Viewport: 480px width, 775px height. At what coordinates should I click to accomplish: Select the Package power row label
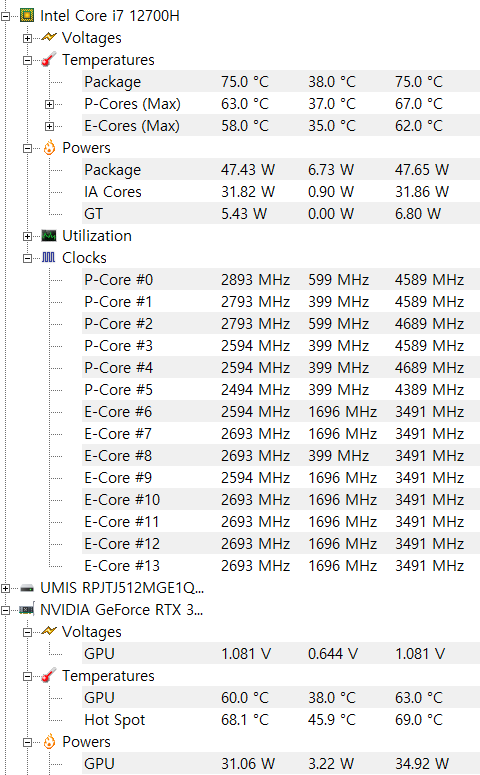click(x=113, y=170)
